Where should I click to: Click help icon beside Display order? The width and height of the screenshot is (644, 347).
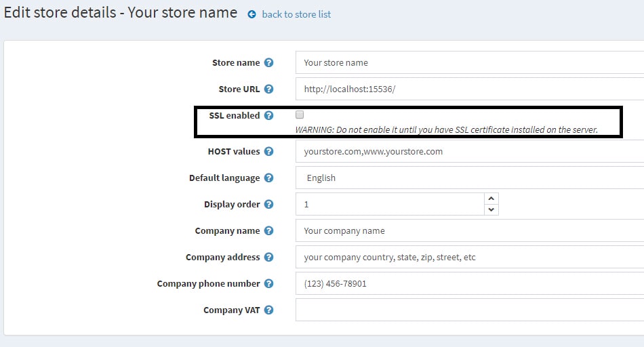click(268, 204)
